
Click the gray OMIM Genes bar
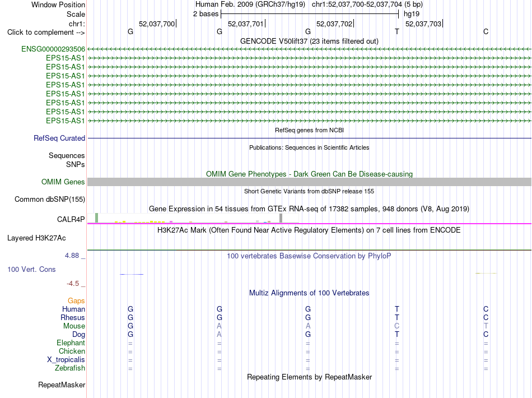pyautogui.click(x=309, y=182)
